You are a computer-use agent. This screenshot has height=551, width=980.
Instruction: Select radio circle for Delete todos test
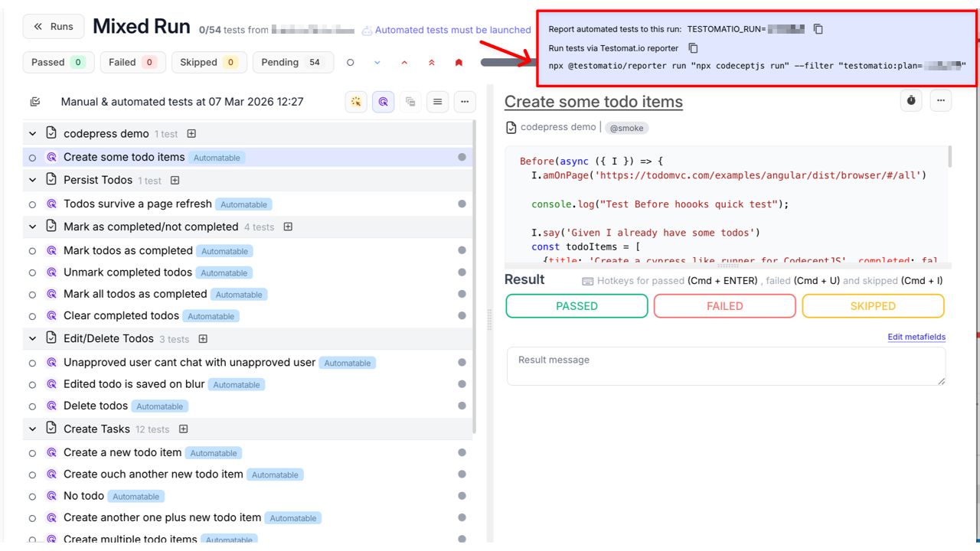click(32, 406)
